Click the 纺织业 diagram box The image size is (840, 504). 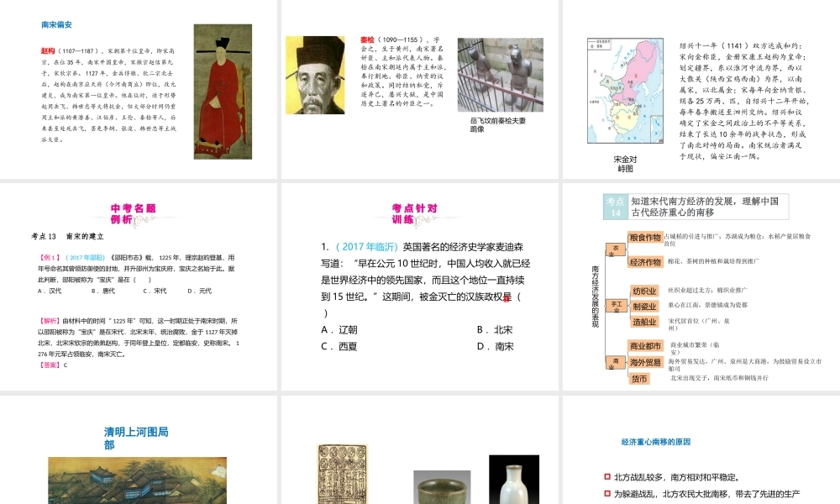644,291
